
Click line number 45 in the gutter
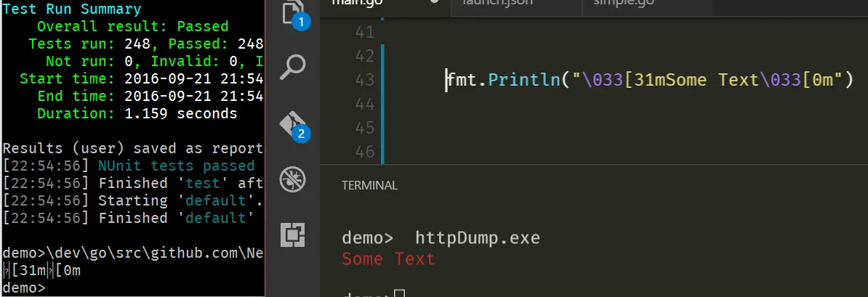click(364, 128)
